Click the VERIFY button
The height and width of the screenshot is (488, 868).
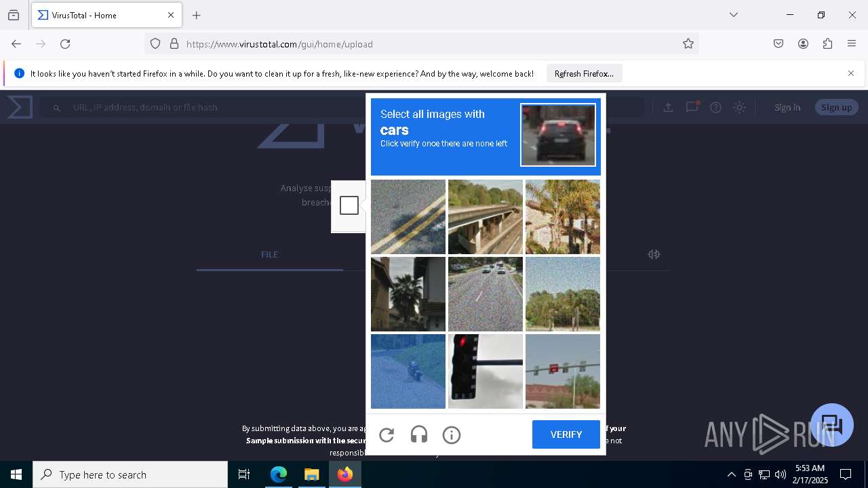[566, 434]
